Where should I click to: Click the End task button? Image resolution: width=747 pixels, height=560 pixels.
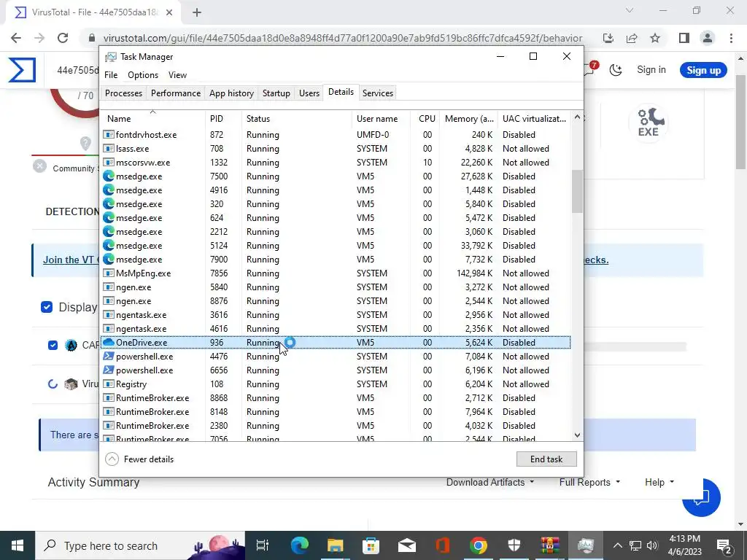(x=546, y=459)
